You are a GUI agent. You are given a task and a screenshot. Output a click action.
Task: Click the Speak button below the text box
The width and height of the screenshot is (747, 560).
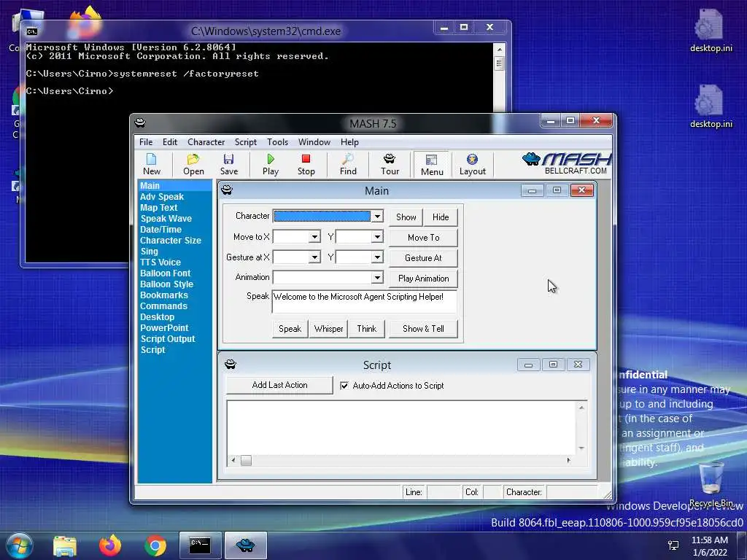point(290,329)
